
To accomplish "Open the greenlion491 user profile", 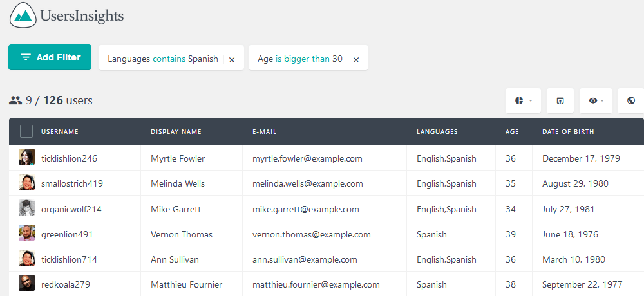I will pos(67,234).
